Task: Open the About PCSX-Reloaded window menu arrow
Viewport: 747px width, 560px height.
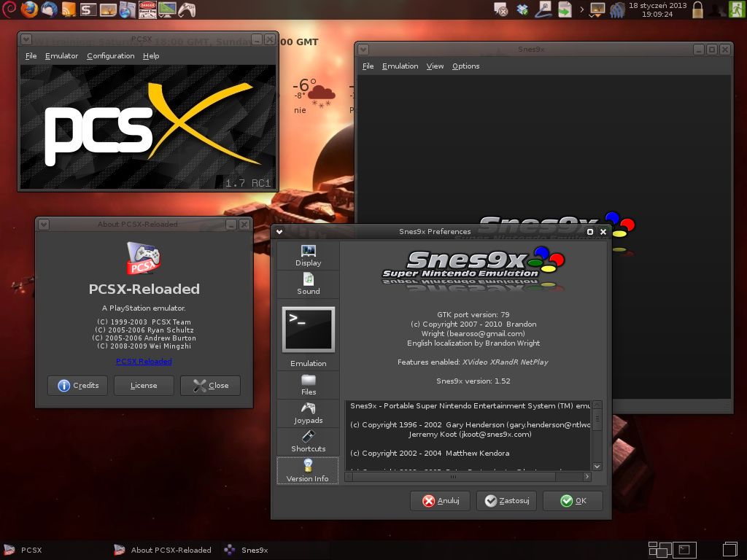Action: coord(44,225)
